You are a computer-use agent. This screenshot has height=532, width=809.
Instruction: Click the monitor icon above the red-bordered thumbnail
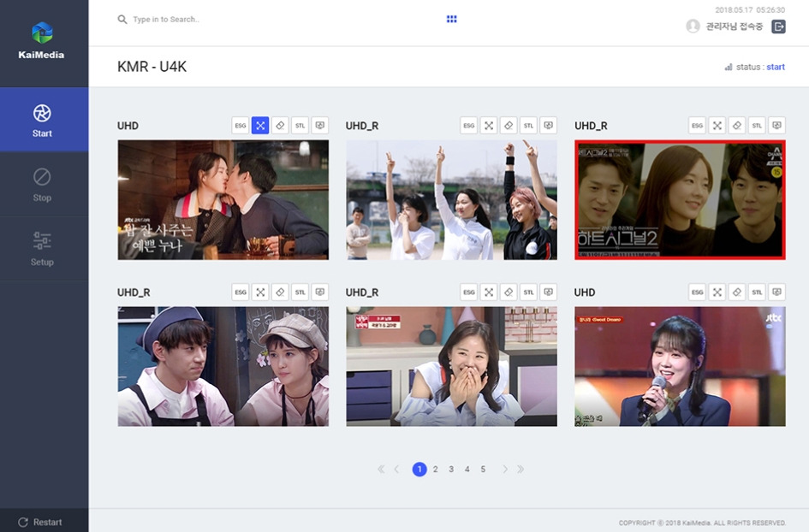[777, 125]
